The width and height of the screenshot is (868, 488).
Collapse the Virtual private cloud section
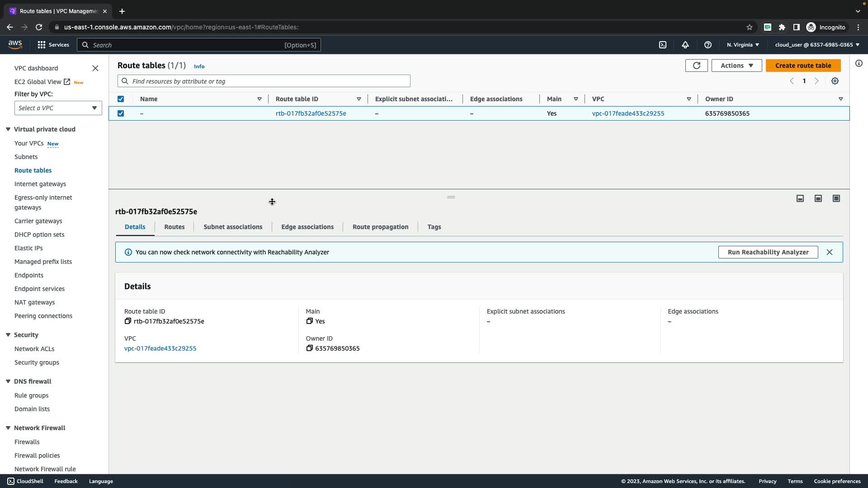coord(8,129)
